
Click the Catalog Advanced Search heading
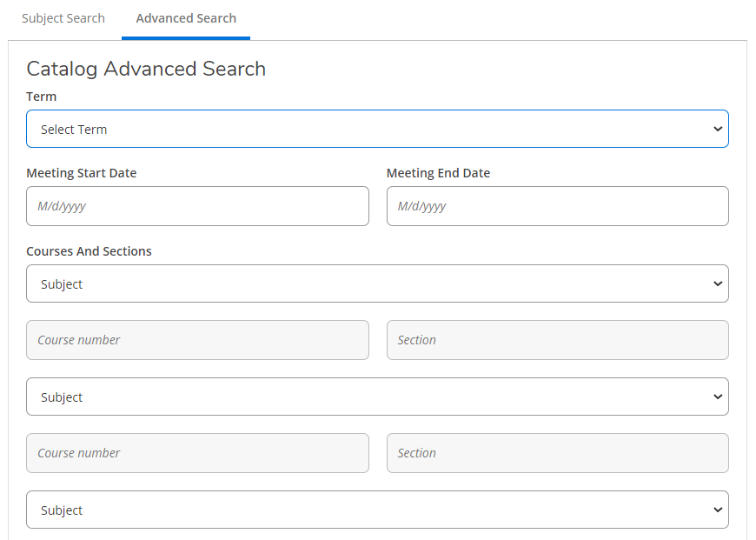[146, 69]
